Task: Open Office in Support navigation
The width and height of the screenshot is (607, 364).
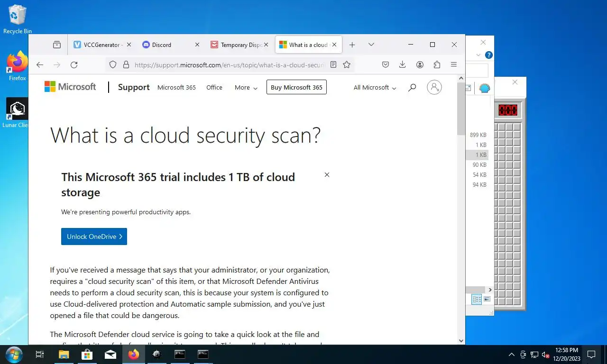Action: [214, 87]
